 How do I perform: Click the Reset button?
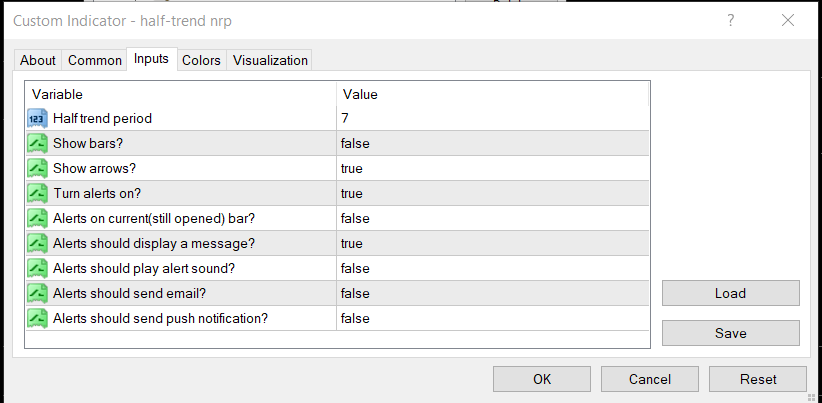pos(757,379)
